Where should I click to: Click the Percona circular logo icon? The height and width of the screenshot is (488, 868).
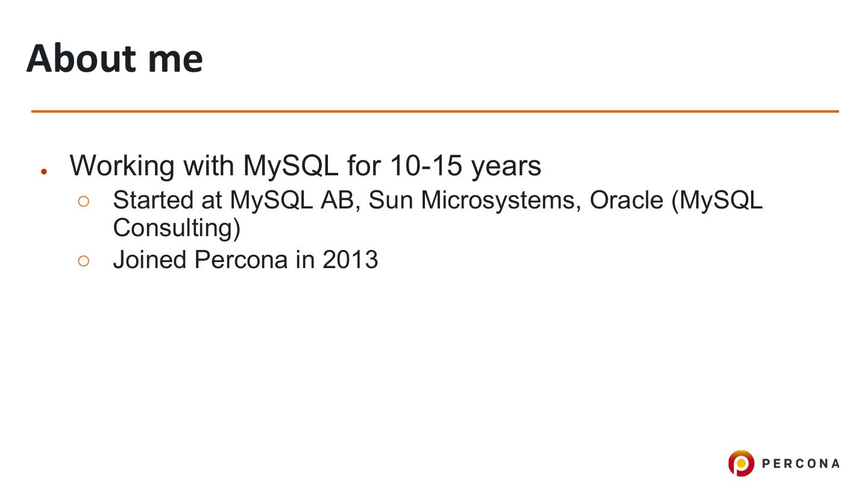[x=741, y=463]
